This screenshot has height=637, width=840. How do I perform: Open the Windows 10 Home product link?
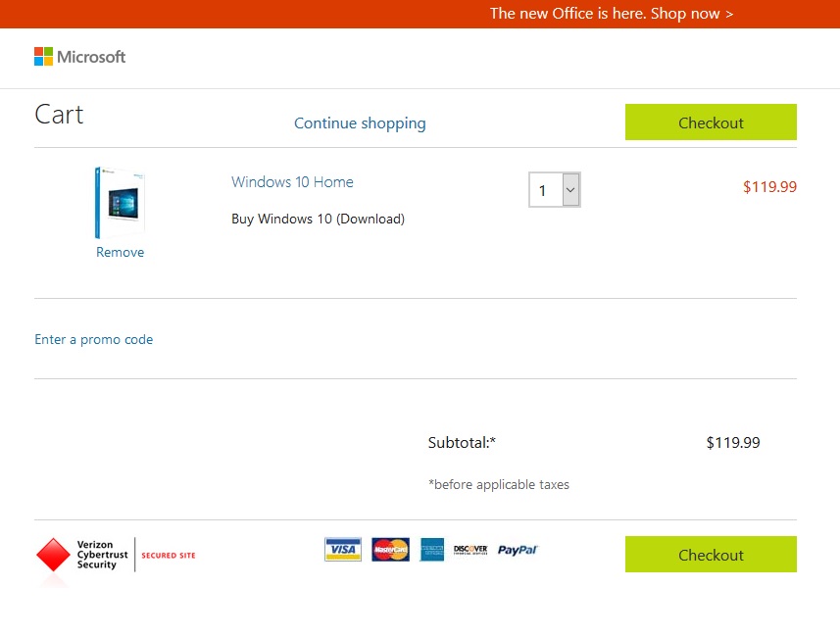tap(292, 182)
